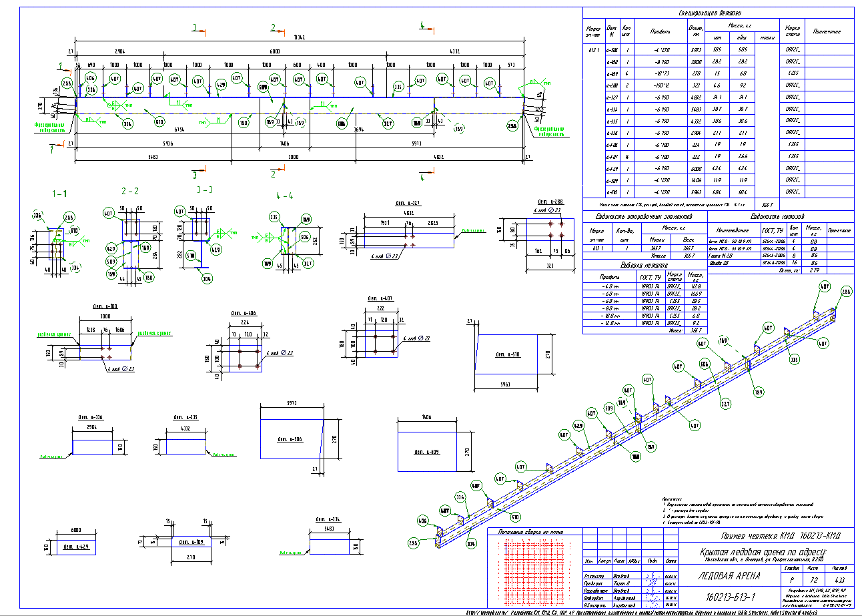This screenshot has width=862, height=616.
Task: Select the "Ведомость метизов" heading
Action: click(777, 216)
